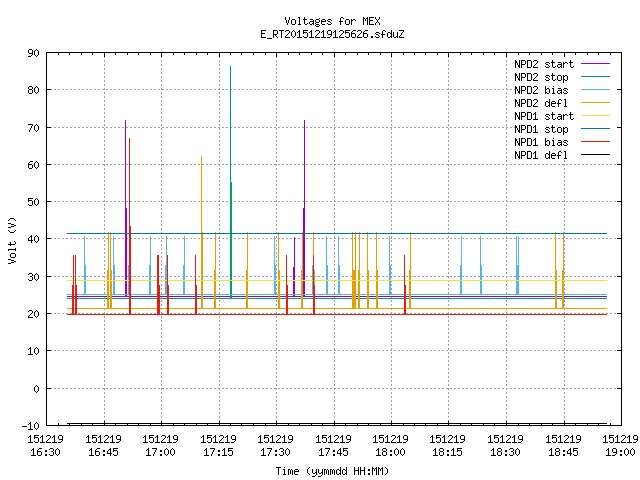The height and width of the screenshot is (480, 640).
Task: Click the y-axis tick label '-10'
Action: [x=31, y=426]
